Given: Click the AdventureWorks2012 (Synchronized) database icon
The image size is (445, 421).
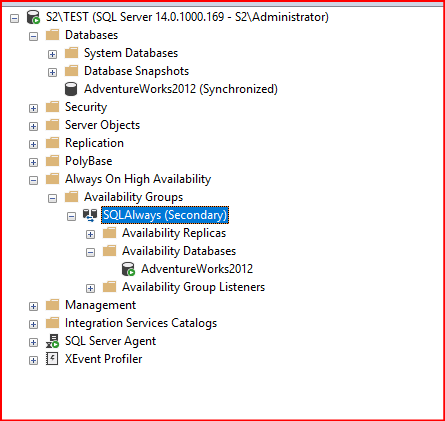Looking at the screenshot, I should pyautogui.click(x=71, y=89).
